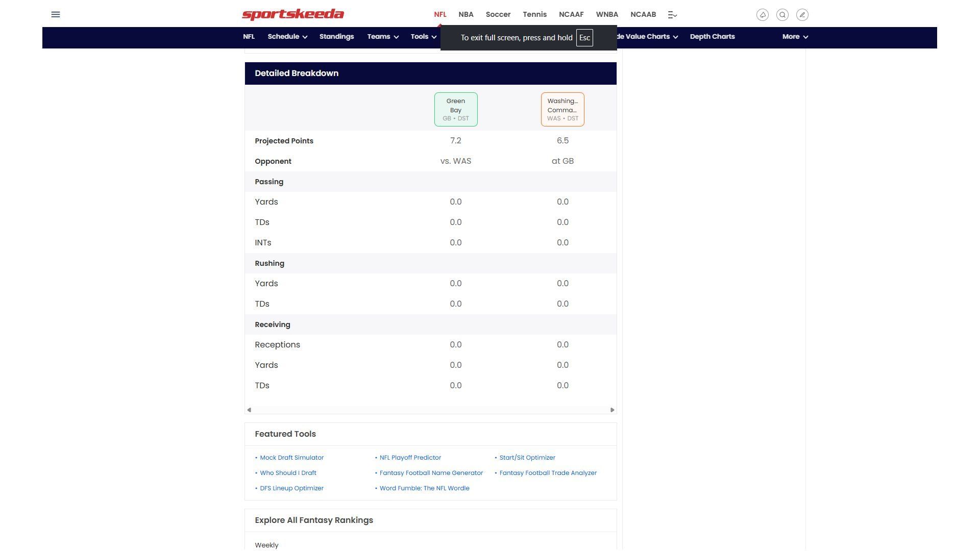Expand the Schedule dropdown
The image size is (980, 551).
(287, 37)
